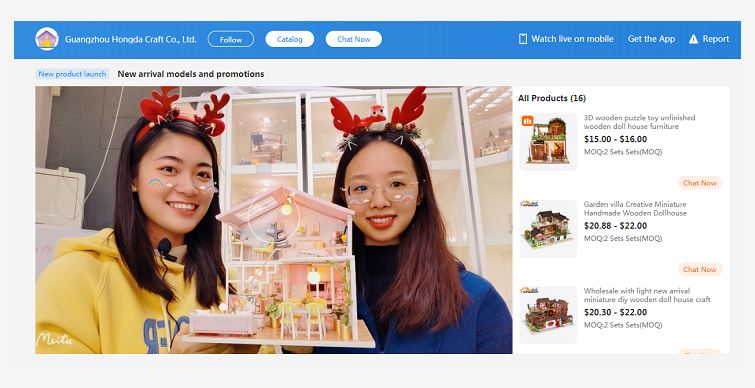This screenshot has height=388, width=755.
Task: Click the Guangzhou Hongda Craft company logo avatar
Action: coord(47,39)
